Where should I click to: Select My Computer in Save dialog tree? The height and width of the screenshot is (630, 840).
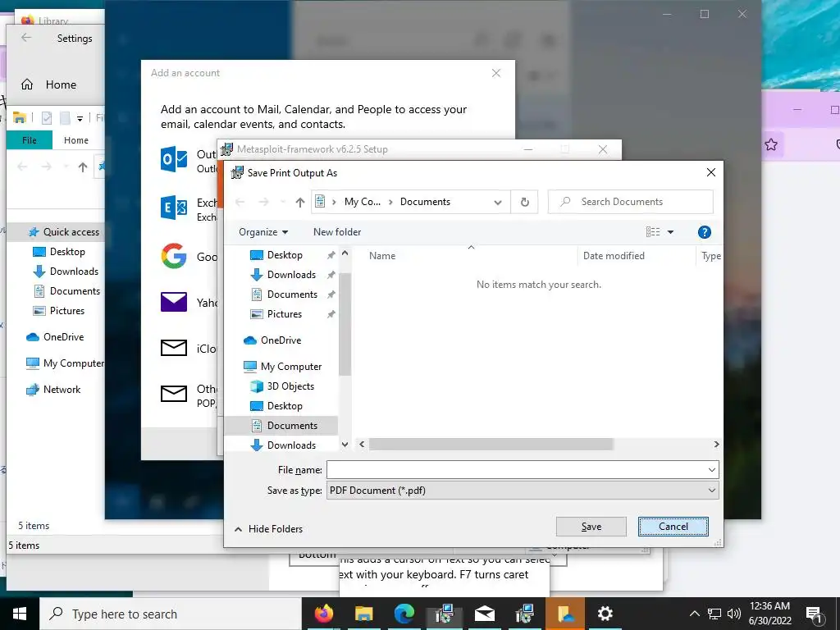pos(291,367)
